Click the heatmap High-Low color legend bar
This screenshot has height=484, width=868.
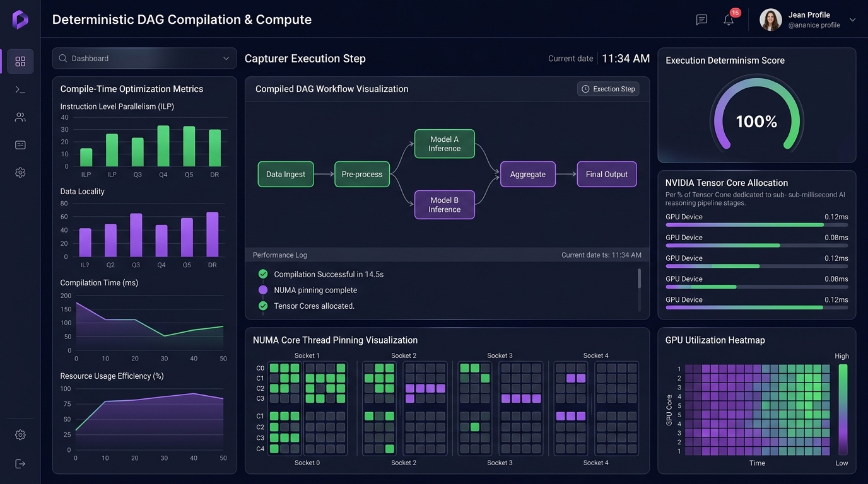[x=843, y=410]
